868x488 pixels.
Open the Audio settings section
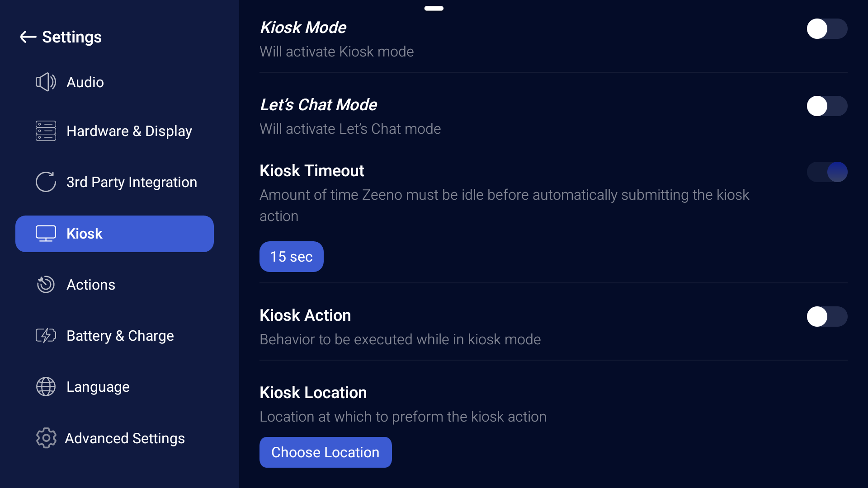[x=85, y=82]
